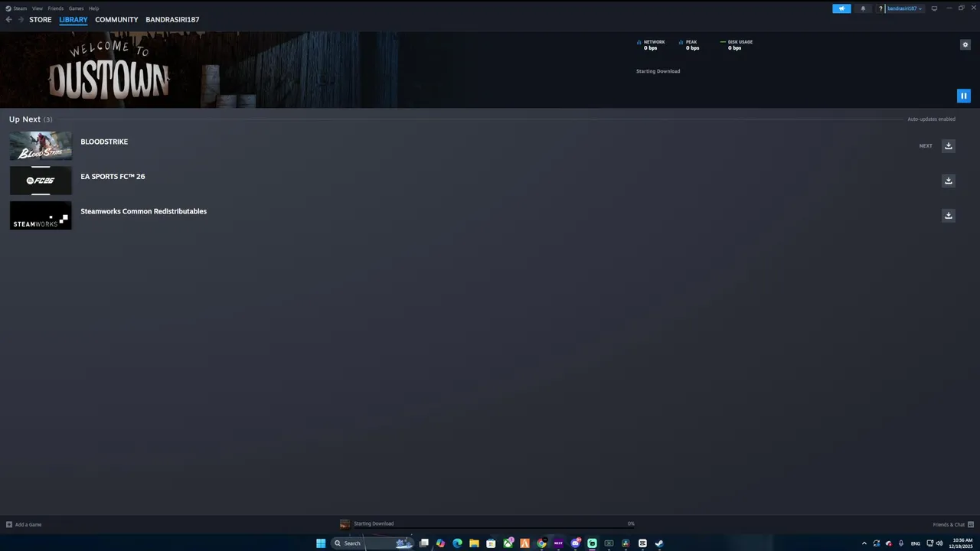Open the COMMUNITY tab
Viewport: 980px width, 551px height.
pos(116,19)
